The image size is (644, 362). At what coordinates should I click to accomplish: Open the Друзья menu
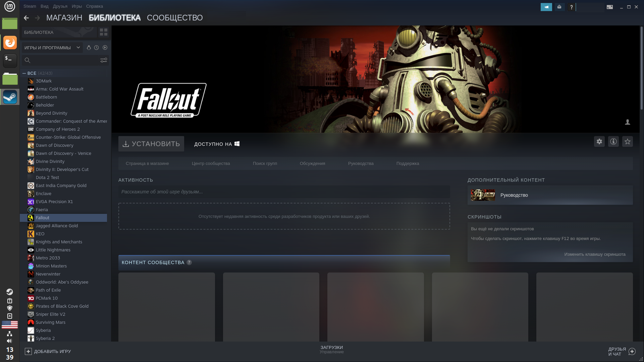[x=60, y=6]
